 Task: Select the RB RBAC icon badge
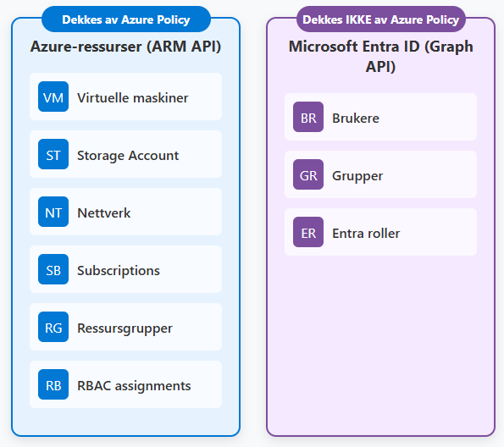pyautogui.click(x=53, y=384)
